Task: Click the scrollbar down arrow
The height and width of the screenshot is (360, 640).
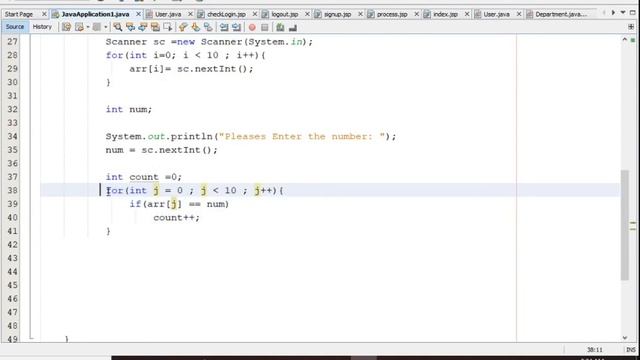Action: 624,338
